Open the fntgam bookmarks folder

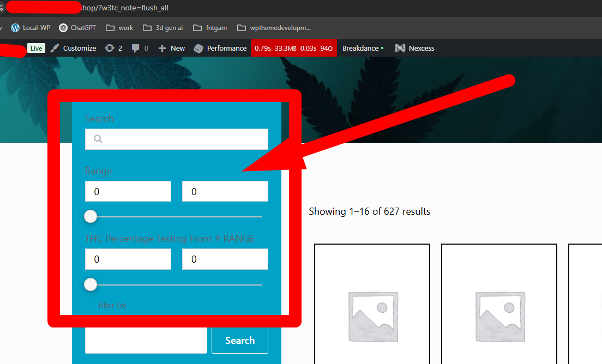pyautogui.click(x=210, y=28)
